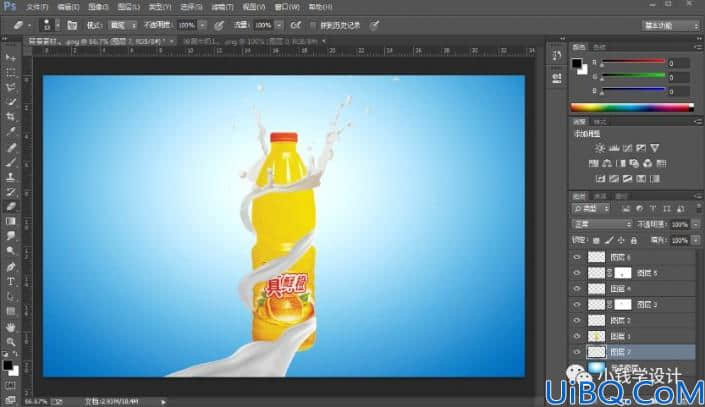
Task: Click the layer mask thumbnail of 图层 3
Action: point(623,304)
